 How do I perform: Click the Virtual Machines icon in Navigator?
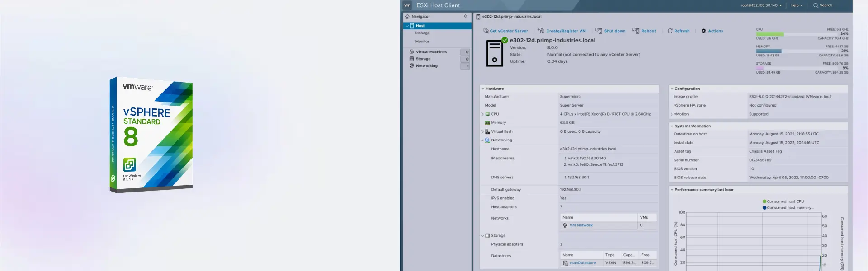point(412,52)
